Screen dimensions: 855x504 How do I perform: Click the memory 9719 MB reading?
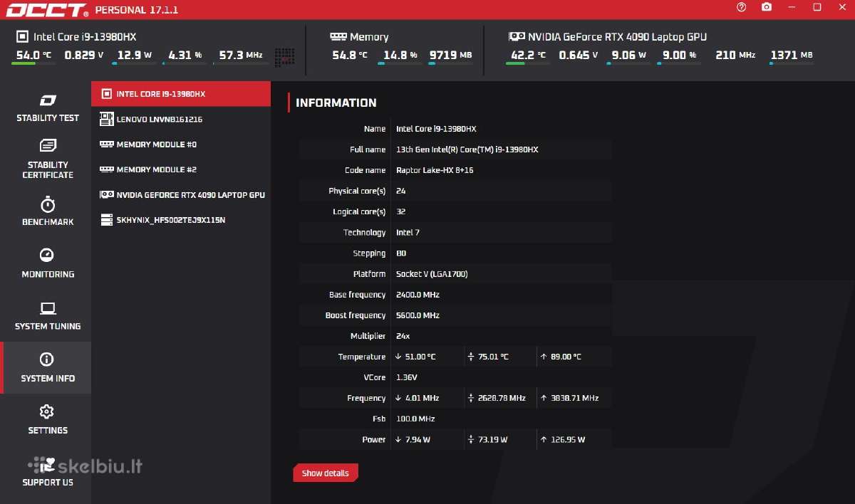point(450,55)
